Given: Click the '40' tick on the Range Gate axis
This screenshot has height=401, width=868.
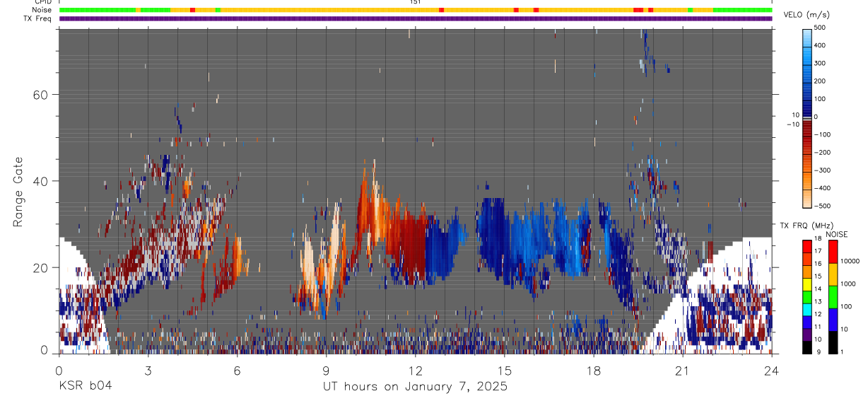Looking at the screenshot, I should (x=41, y=181).
